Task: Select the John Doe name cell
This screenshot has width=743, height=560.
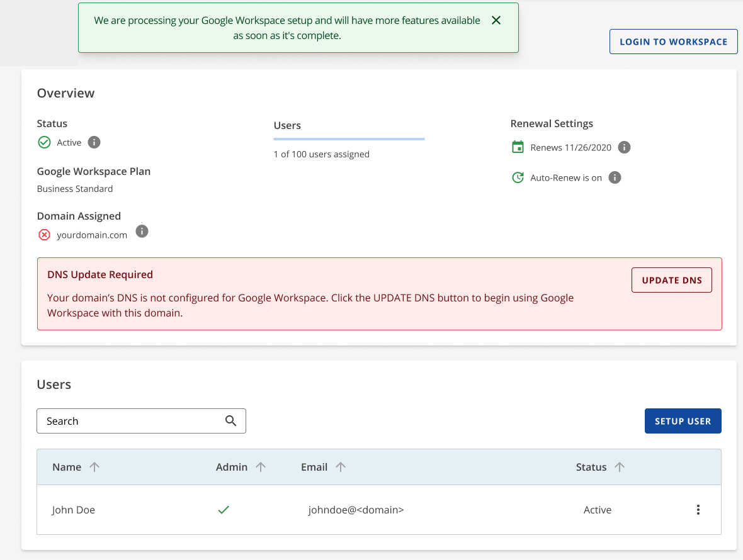Action: pyautogui.click(x=74, y=510)
